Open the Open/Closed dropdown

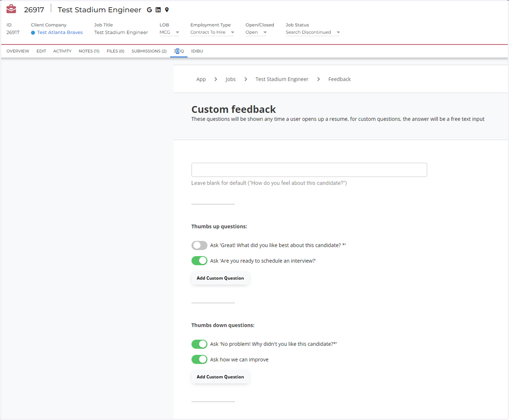(256, 32)
